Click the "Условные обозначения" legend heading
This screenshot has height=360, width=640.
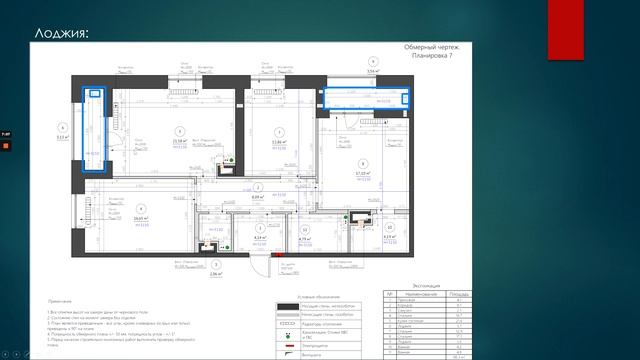(x=318, y=297)
